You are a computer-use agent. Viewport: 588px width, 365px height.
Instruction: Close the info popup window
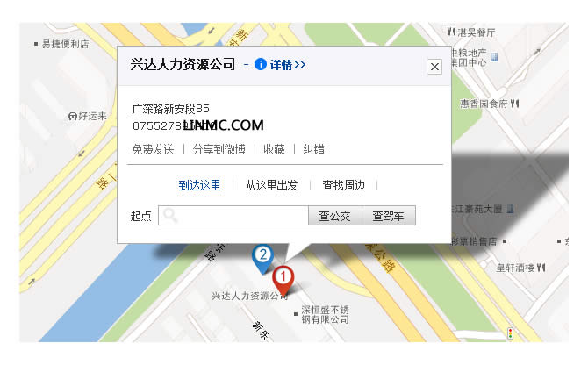434,67
